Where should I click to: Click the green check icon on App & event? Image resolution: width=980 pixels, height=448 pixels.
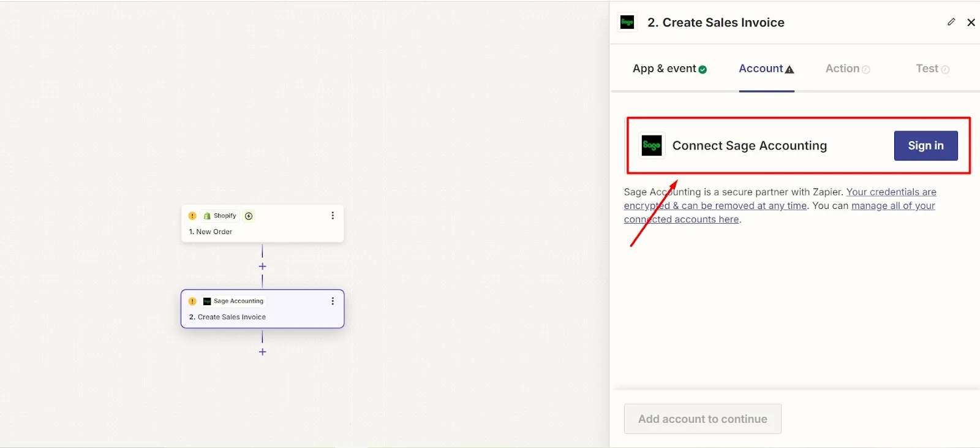point(703,70)
